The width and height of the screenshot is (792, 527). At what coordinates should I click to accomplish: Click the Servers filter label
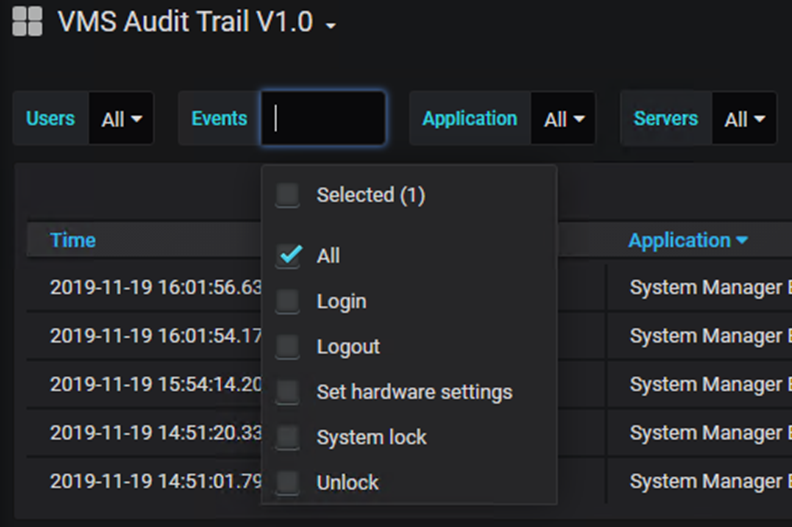pos(665,119)
